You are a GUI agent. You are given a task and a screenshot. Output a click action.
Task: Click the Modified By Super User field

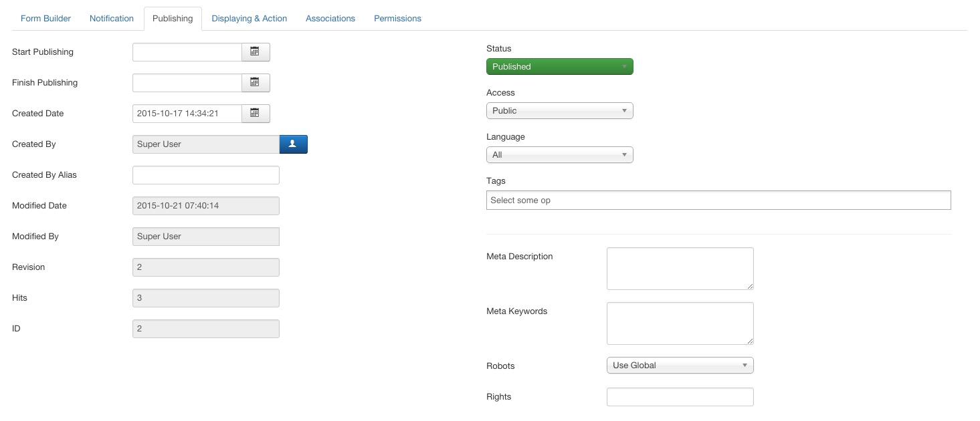[206, 237]
